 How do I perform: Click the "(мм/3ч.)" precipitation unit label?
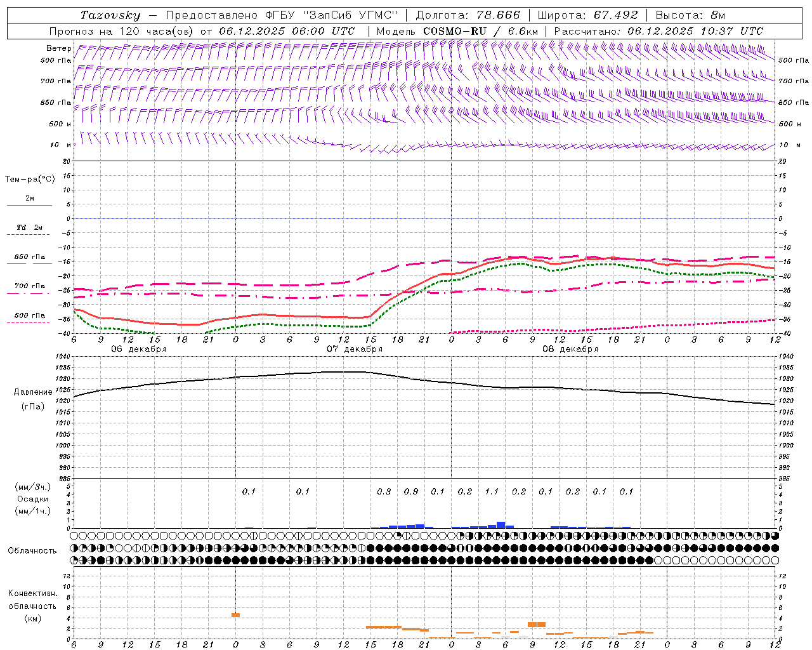[x=32, y=487]
